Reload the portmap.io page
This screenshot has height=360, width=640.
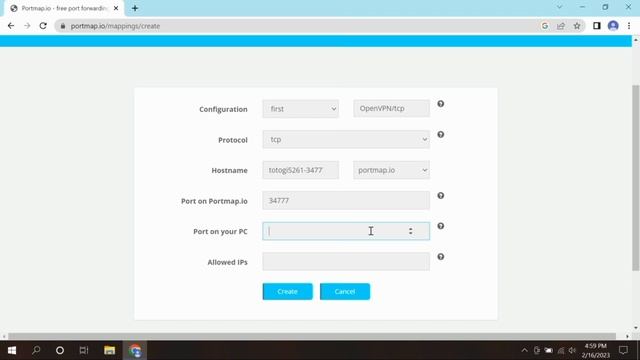(43, 26)
